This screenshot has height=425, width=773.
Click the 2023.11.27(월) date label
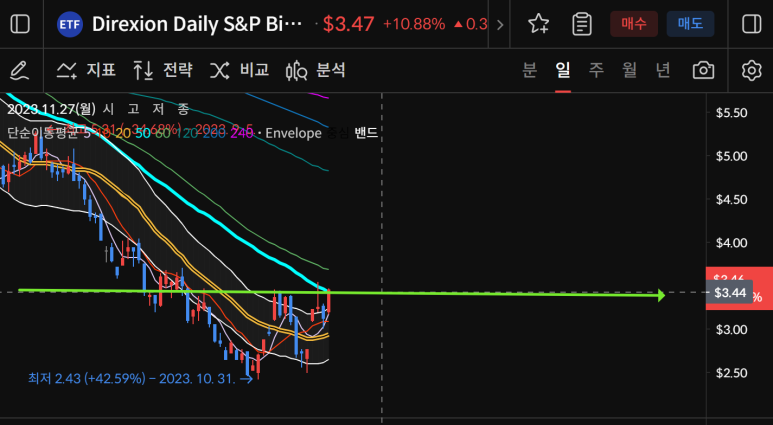(x=52, y=109)
